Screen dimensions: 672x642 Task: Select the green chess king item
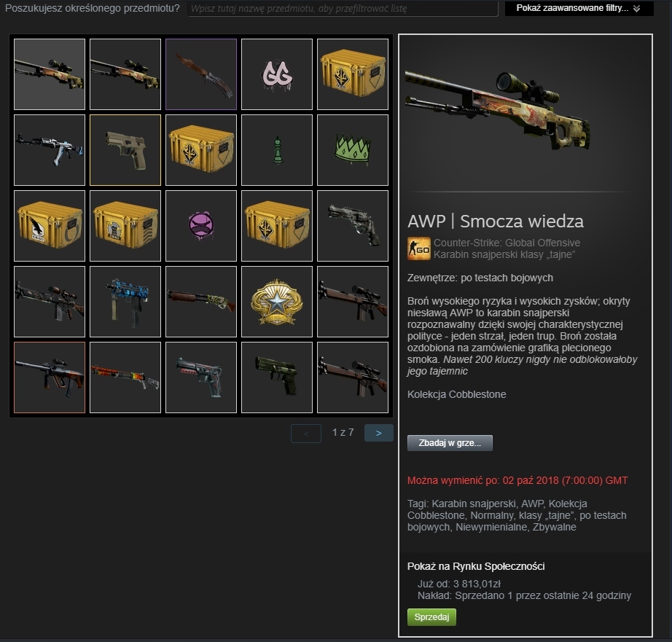pyautogui.click(x=277, y=150)
